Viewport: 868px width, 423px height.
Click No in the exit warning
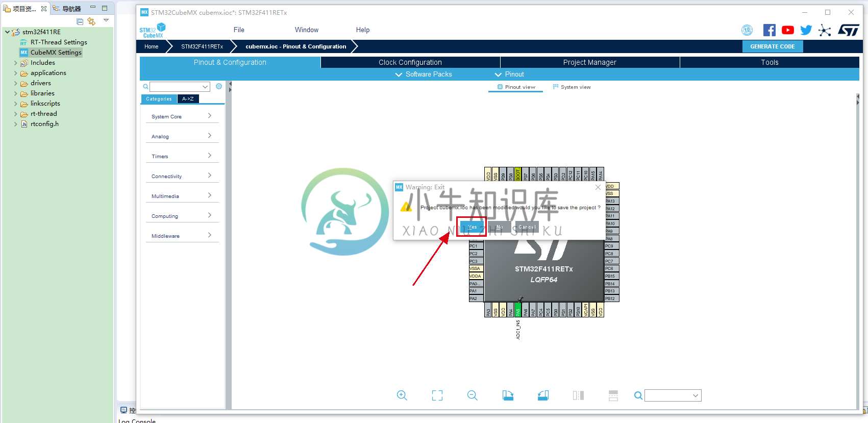point(500,227)
